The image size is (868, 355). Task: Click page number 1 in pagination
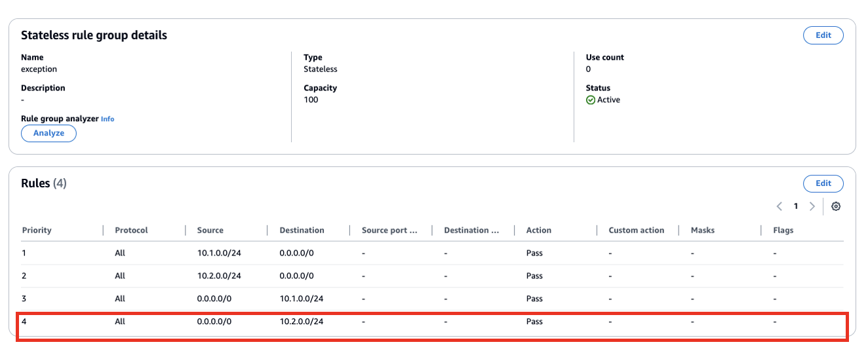coord(796,206)
